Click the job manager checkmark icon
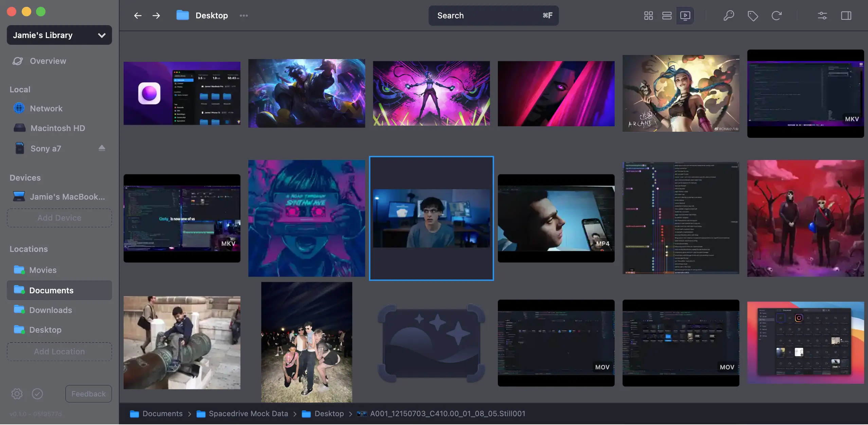Viewport: 868px width, 425px height. tap(37, 394)
